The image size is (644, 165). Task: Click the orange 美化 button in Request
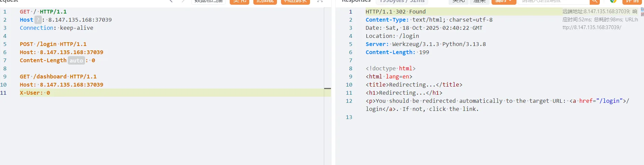[239, 1]
